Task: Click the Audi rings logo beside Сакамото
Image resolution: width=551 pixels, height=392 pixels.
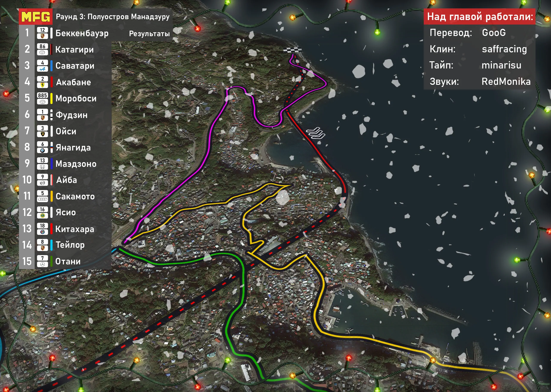Action: (x=42, y=199)
